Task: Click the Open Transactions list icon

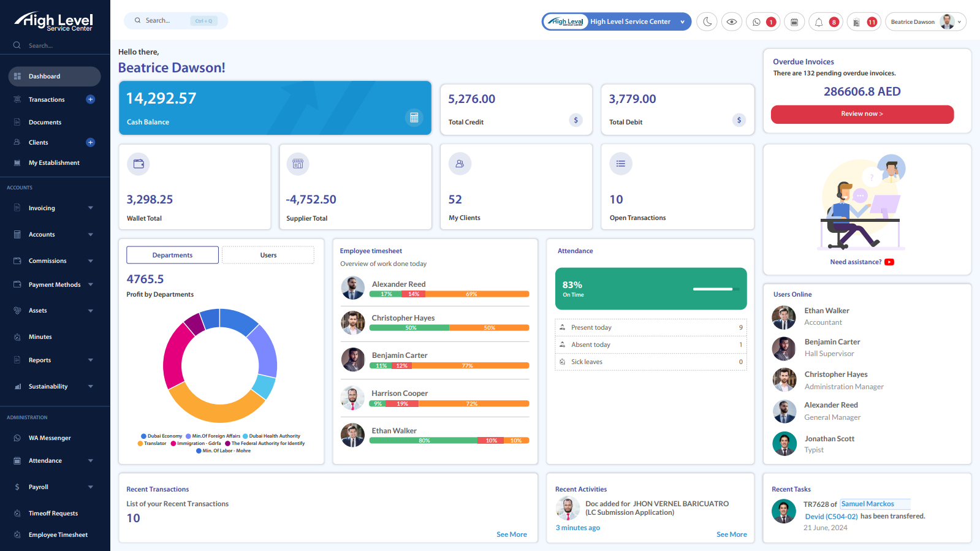Action: [621, 164]
